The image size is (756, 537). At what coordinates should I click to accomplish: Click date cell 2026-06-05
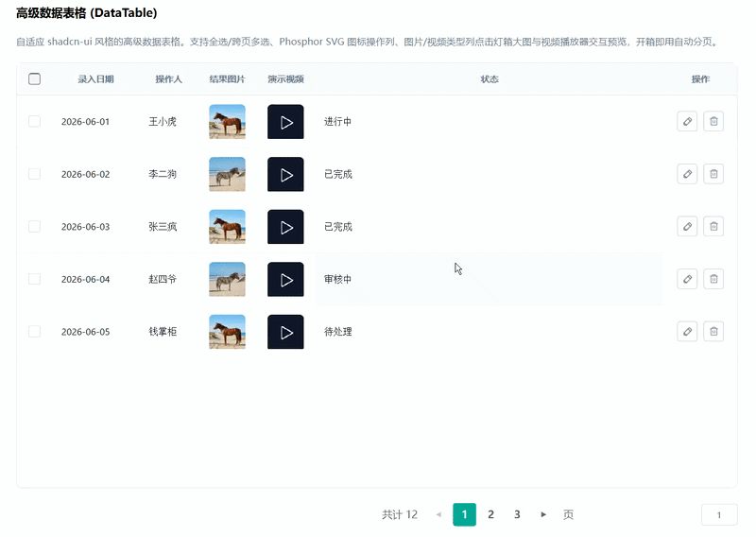pyautogui.click(x=85, y=332)
